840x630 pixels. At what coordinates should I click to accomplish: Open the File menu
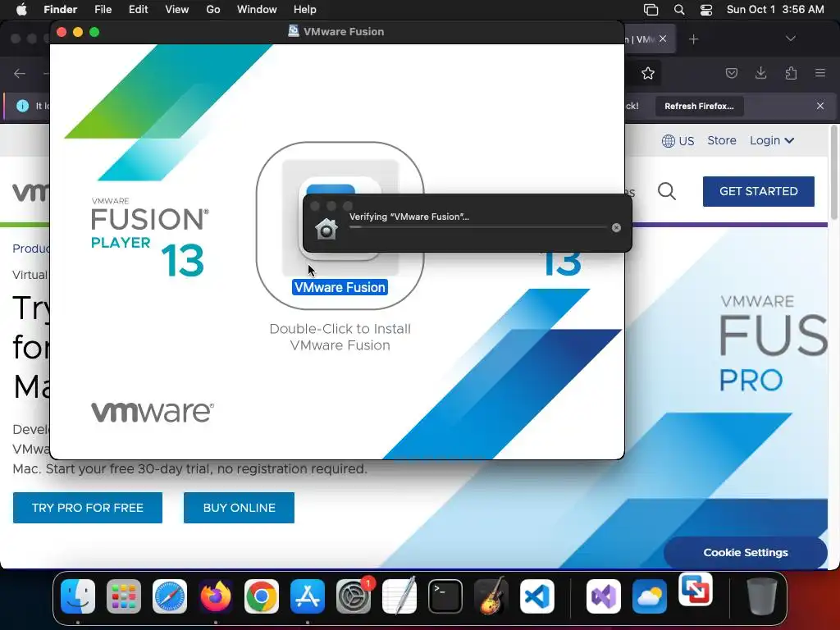103,10
